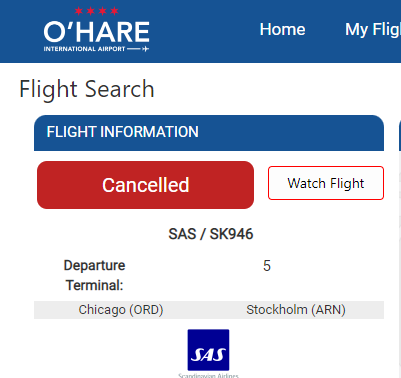
Task: Click the Stockholm (ARN) destination cell
Action: 296,310
